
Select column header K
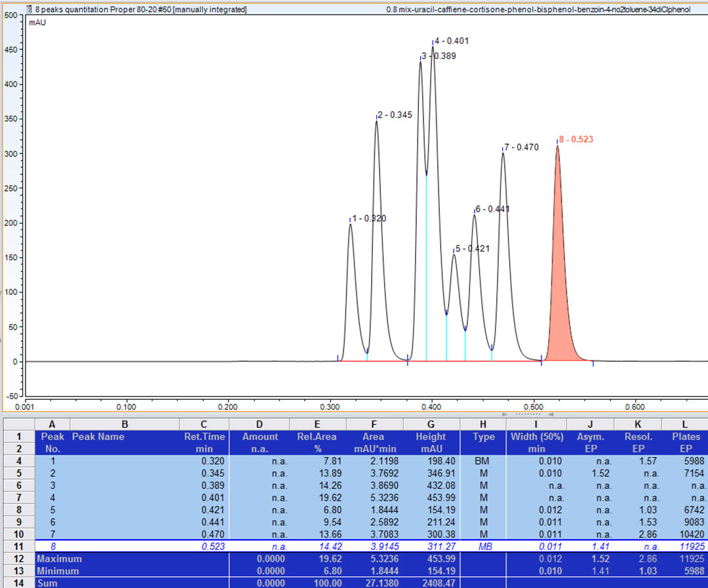pyautogui.click(x=638, y=425)
